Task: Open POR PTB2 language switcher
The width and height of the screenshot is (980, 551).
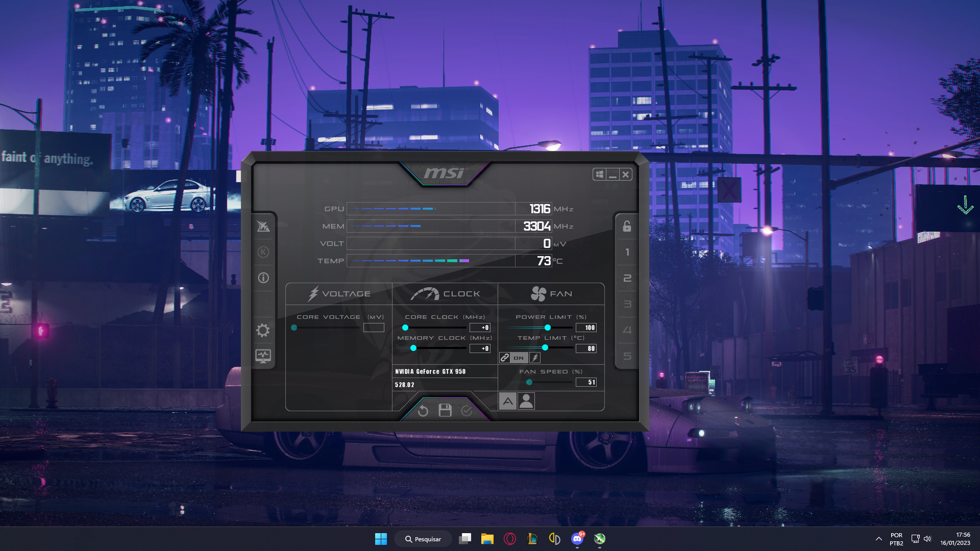Action: point(896,539)
